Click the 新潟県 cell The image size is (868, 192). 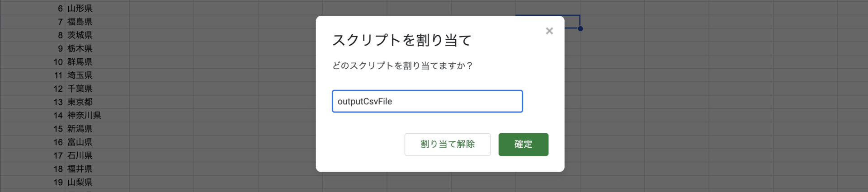click(80, 129)
